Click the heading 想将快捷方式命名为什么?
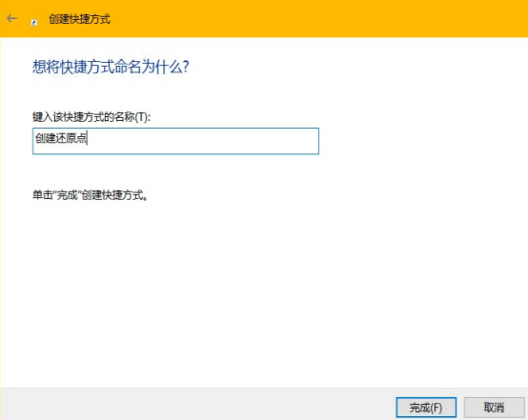Viewport: 528px width, 420px height. (111, 67)
